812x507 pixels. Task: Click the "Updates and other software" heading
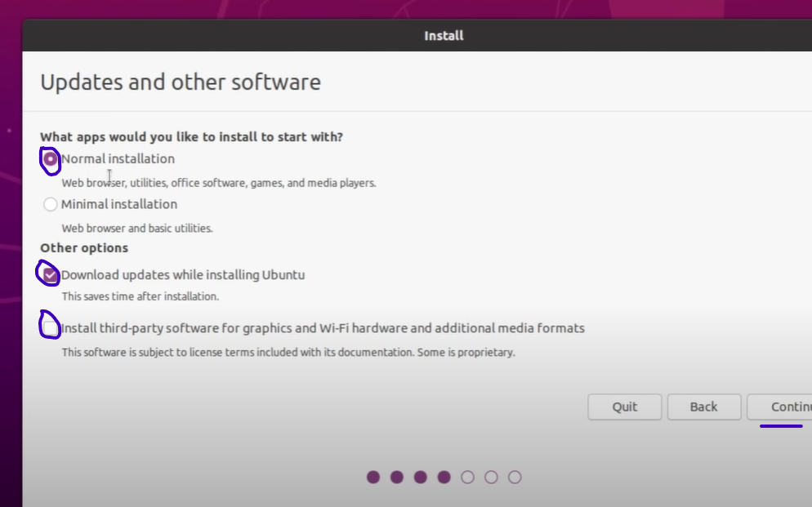point(181,82)
